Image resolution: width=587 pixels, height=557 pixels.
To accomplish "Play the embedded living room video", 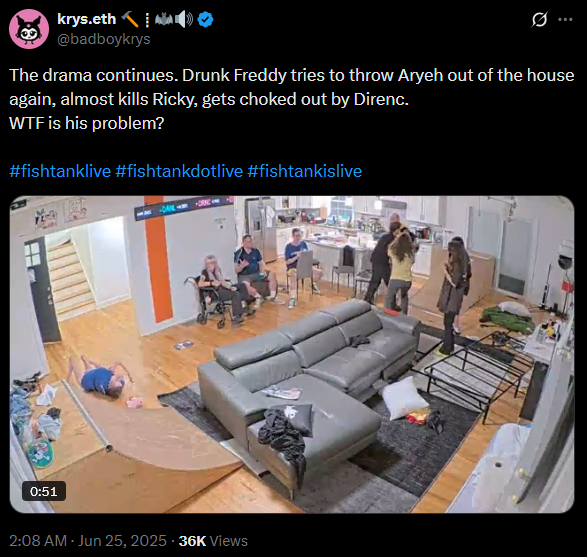I will tap(292, 354).
